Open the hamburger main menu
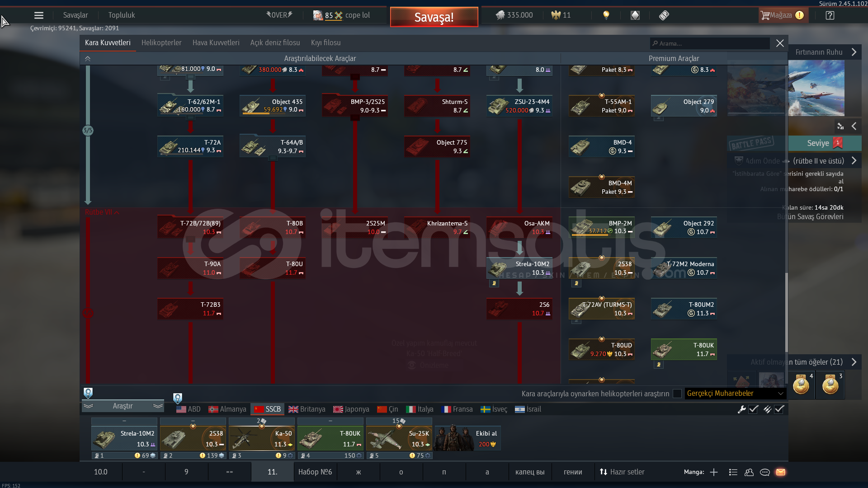The height and width of the screenshot is (488, 868). 39,15
